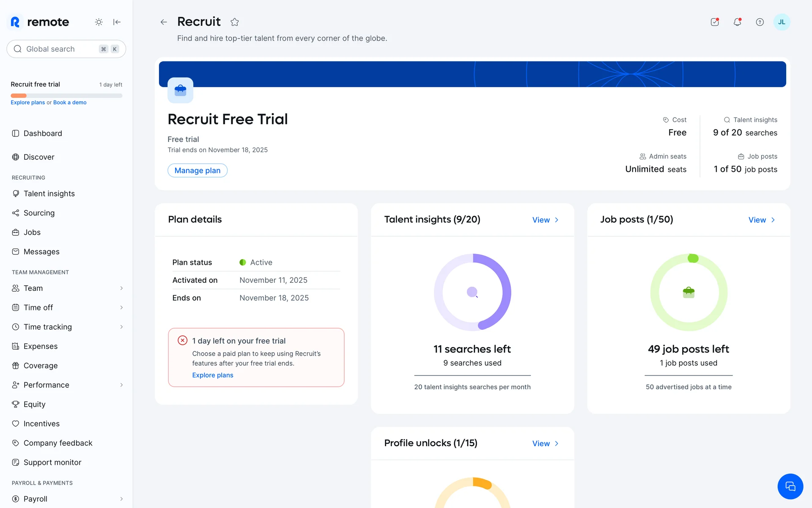This screenshot has width=812, height=508.
Task: Click the briefcase plan icon under banner
Action: tap(180, 90)
